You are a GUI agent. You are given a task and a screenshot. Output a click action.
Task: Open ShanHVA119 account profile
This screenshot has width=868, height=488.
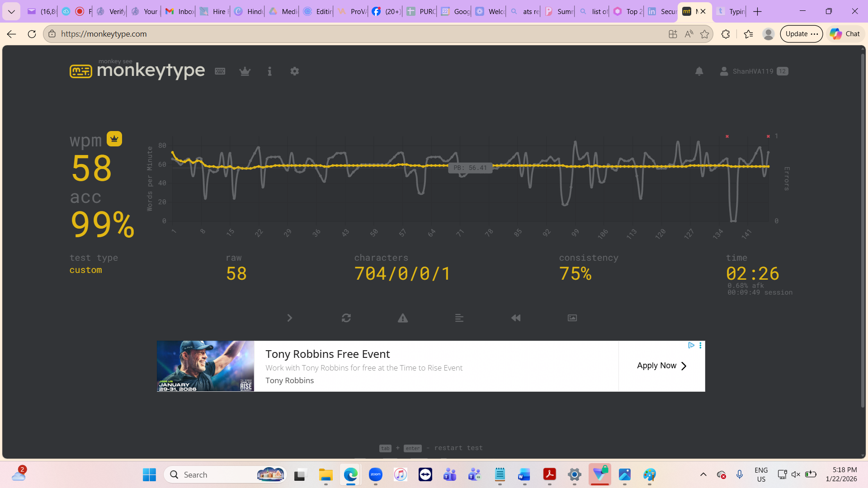click(x=753, y=71)
